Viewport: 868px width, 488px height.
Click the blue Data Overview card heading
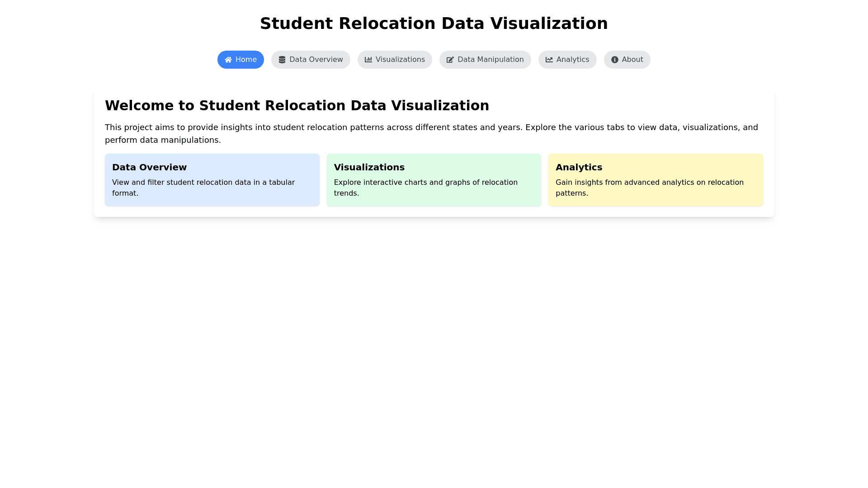149,167
